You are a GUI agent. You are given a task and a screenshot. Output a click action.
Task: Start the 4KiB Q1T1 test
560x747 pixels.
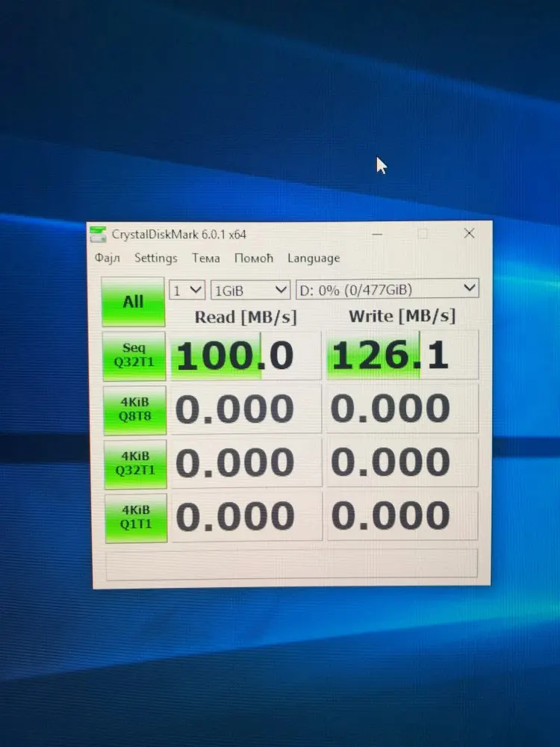coord(136,518)
